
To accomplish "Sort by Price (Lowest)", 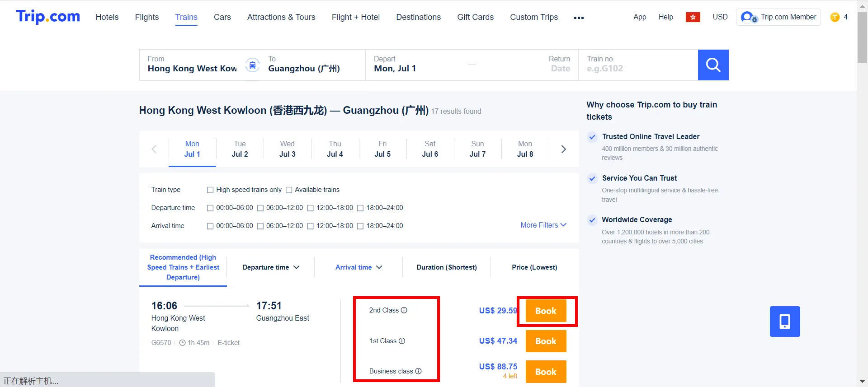I will [x=534, y=267].
